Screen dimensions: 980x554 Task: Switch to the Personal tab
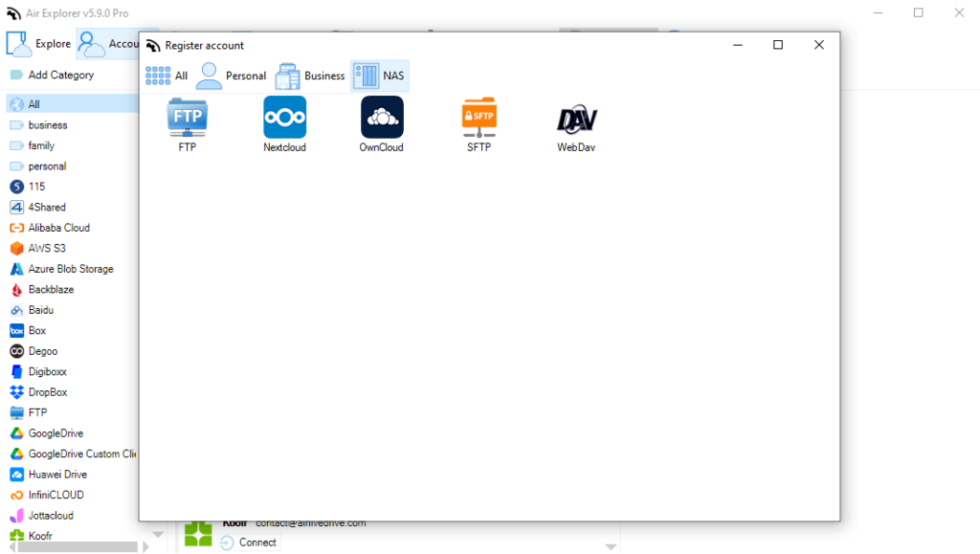click(230, 76)
